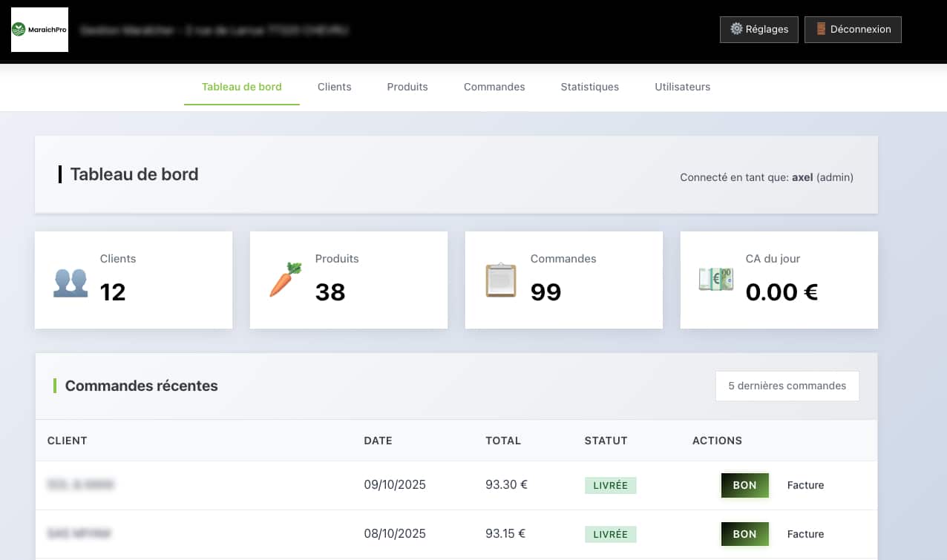This screenshot has width=947, height=560.
Task: Open the Produits tab
Action: [407, 87]
